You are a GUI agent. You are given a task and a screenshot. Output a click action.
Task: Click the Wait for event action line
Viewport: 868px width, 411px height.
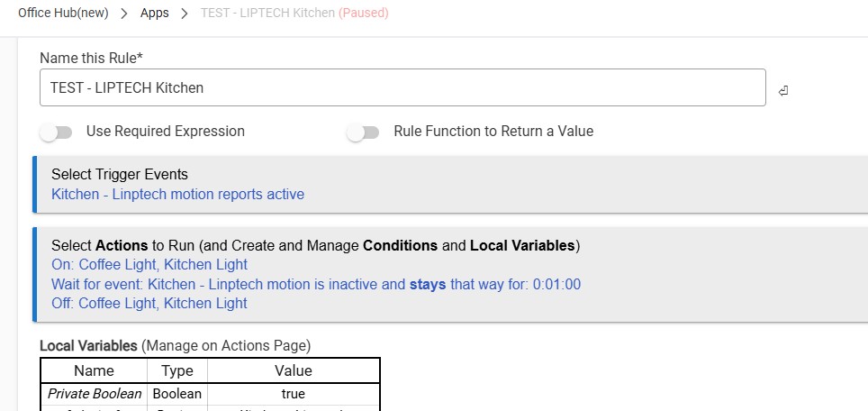[x=316, y=284]
